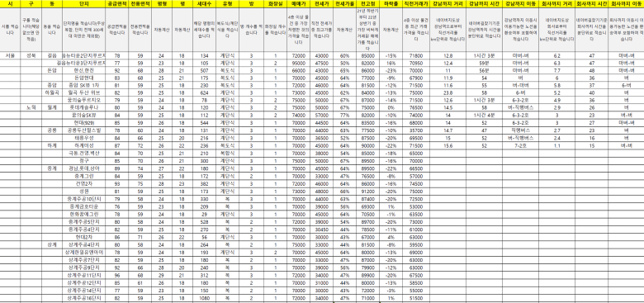The width and height of the screenshot is (644, 303).
Task: Select the 회사까지 이동 header cell
Action: pyautogui.click(x=626, y=3)
